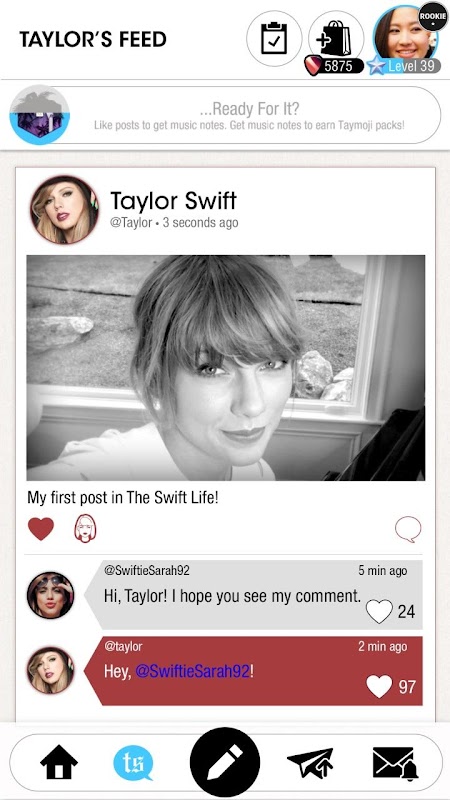Screen dimensions: 450x800
Task: Open SwiftieSarah92's comment avatar
Action: pos(51,595)
